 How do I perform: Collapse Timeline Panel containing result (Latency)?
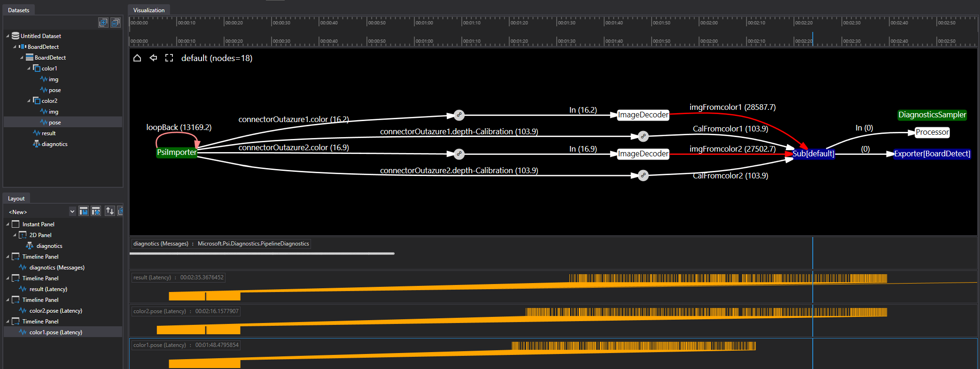click(x=8, y=278)
